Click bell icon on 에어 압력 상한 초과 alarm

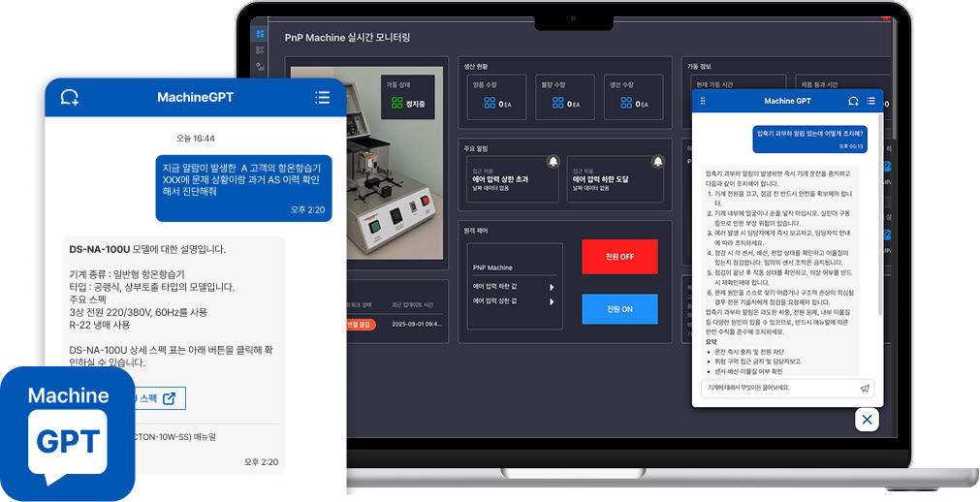(553, 161)
